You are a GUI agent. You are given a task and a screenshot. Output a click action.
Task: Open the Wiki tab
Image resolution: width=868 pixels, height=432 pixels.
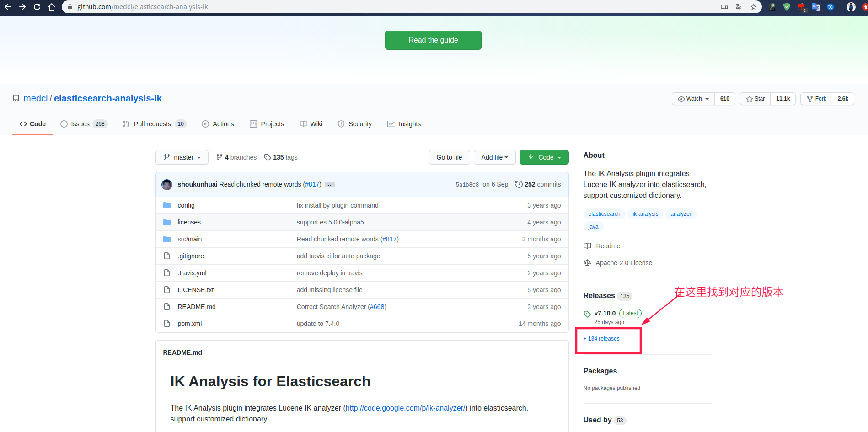pyautogui.click(x=311, y=124)
